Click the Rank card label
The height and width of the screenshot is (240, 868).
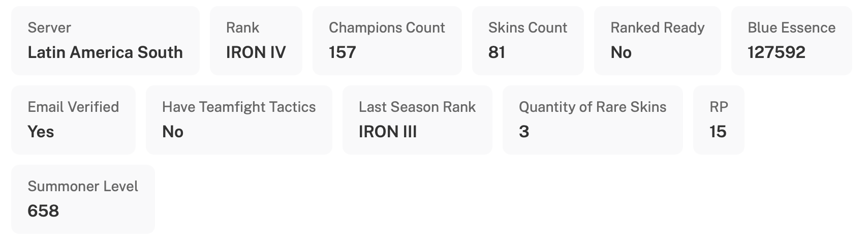(x=242, y=27)
